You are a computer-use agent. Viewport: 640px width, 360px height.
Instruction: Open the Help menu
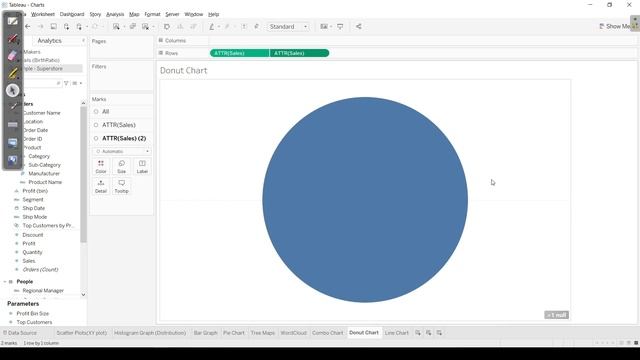tap(213, 14)
